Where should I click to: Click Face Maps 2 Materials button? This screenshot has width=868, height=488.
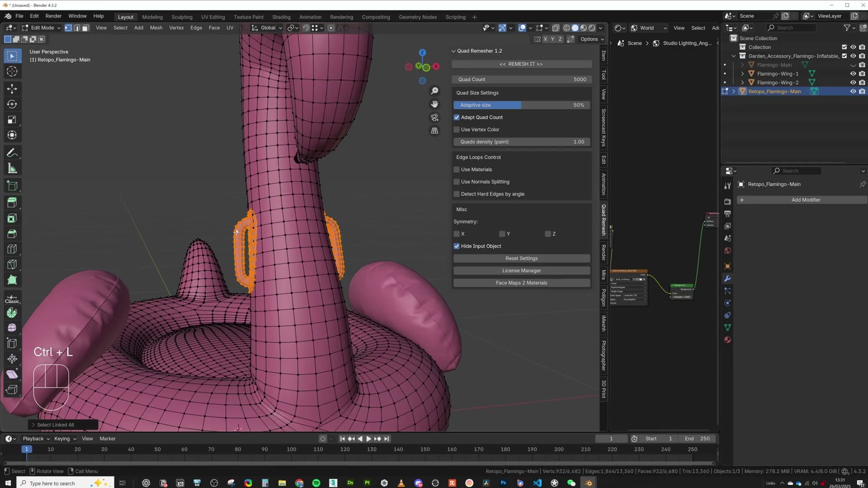click(x=522, y=283)
